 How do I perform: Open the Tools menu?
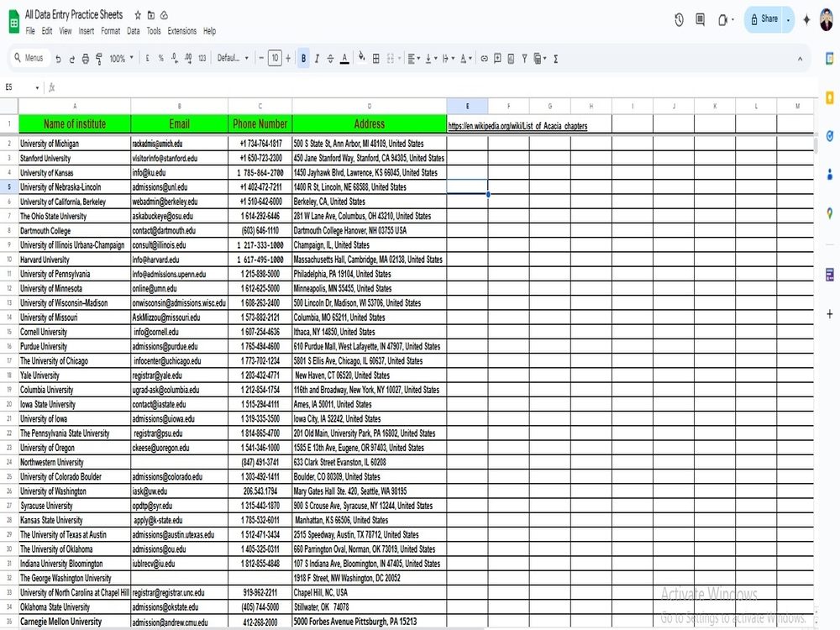[x=154, y=31]
